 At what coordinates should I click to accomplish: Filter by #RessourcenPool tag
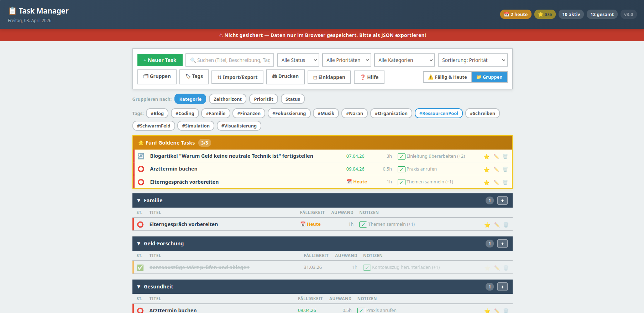tap(438, 114)
